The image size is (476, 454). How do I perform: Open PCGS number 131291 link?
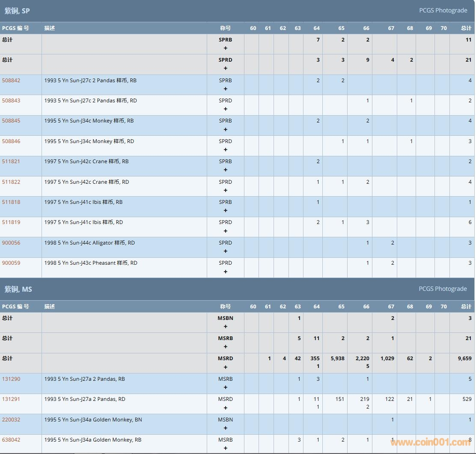click(x=11, y=399)
